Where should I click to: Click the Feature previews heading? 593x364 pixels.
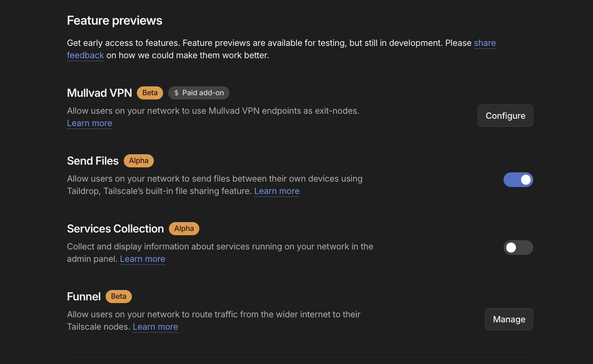click(115, 21)
